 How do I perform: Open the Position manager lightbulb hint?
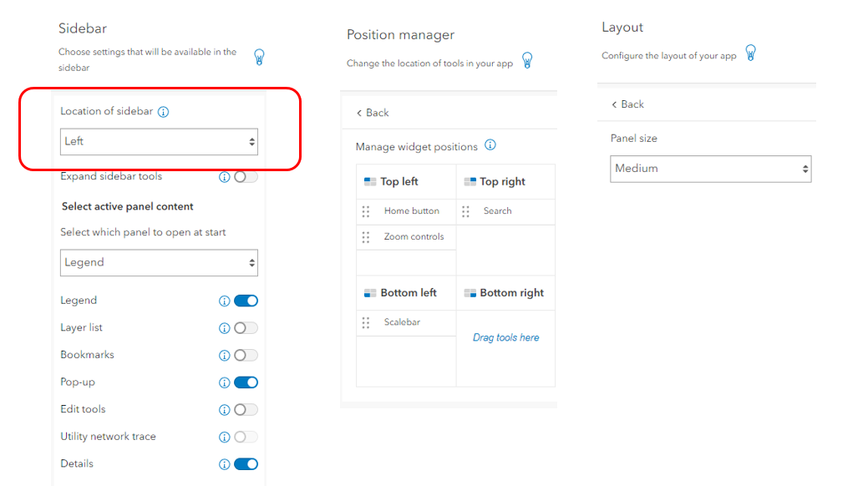(526, 60)
